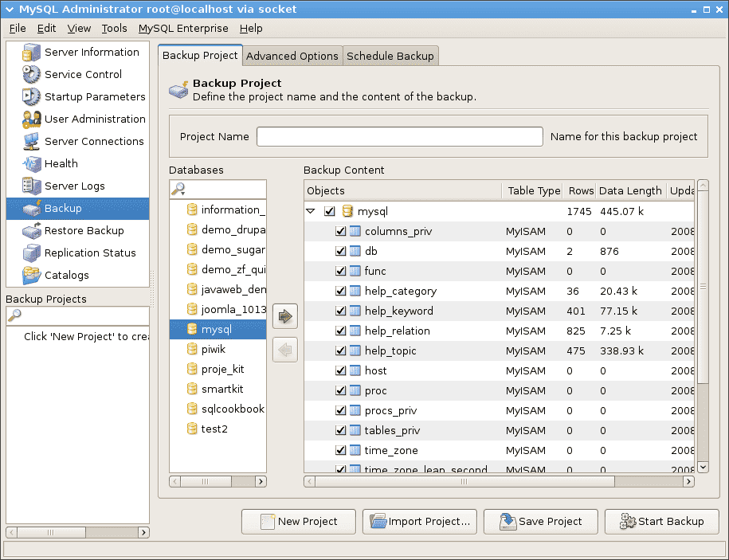
Task: Uncheck the help_relation table checkbox
Action: click(x=340, y=331)
